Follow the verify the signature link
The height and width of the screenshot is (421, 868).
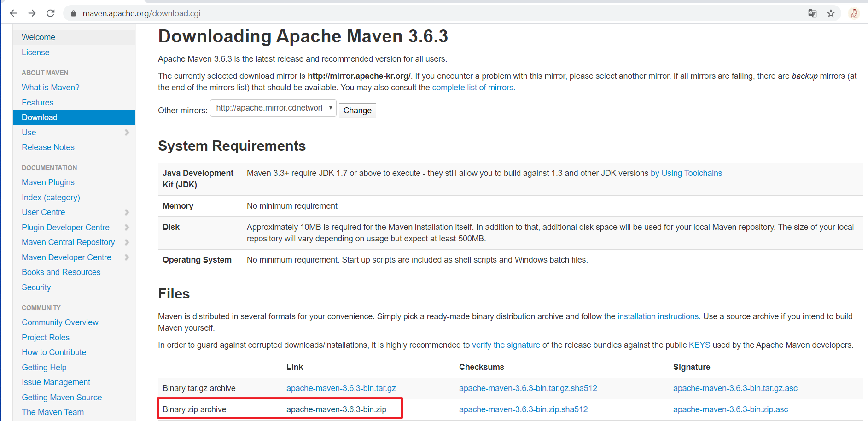(x=506, y=345)
